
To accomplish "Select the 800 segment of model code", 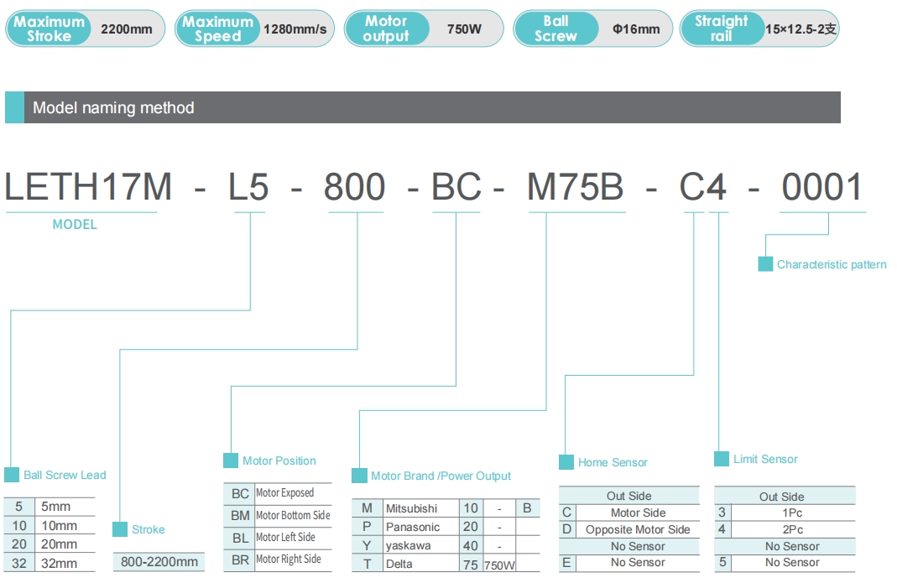I will point(355,187).
